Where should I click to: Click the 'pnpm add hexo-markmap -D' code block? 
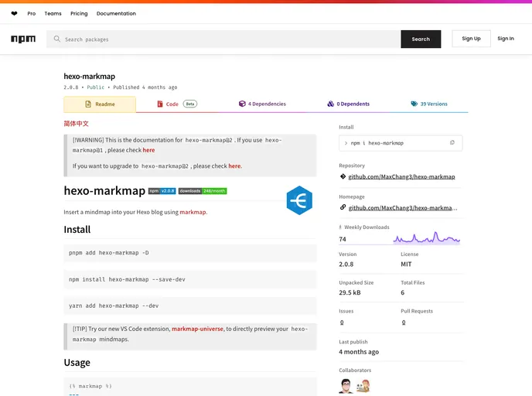[x=190, y=253]
